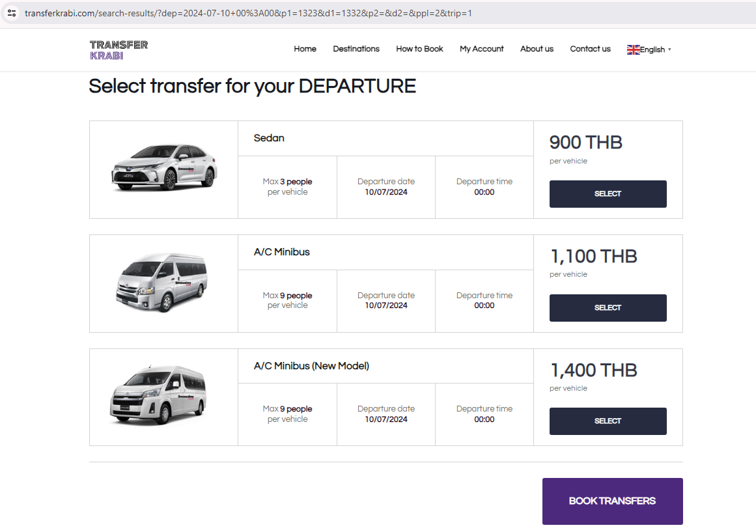
Task: Go to the Home page
Action: [305, 49]
